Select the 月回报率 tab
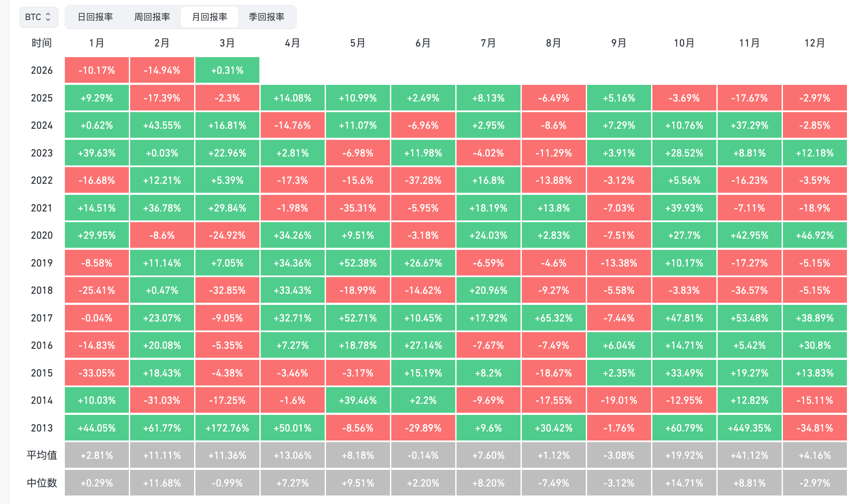861x504 pixels. tap(209, 17)
